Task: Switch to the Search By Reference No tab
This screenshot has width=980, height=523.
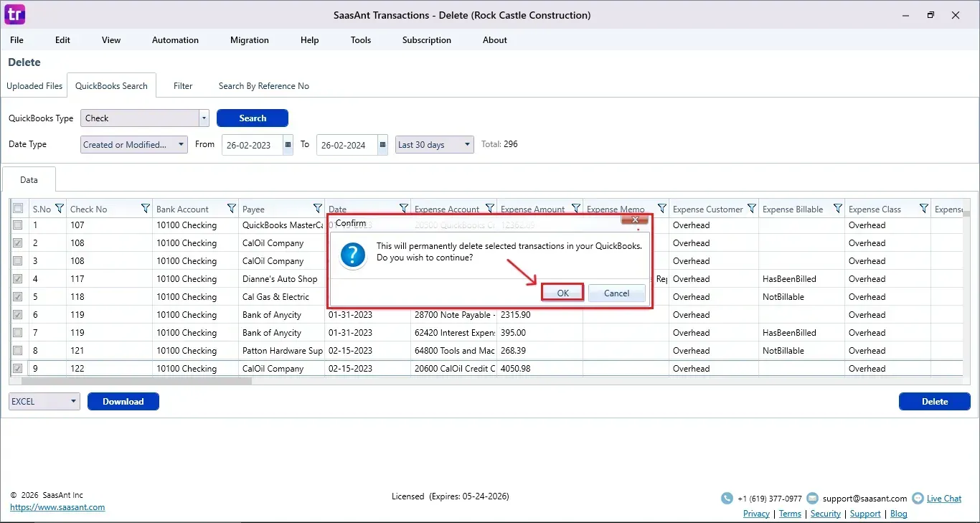Action: [263, 86]
